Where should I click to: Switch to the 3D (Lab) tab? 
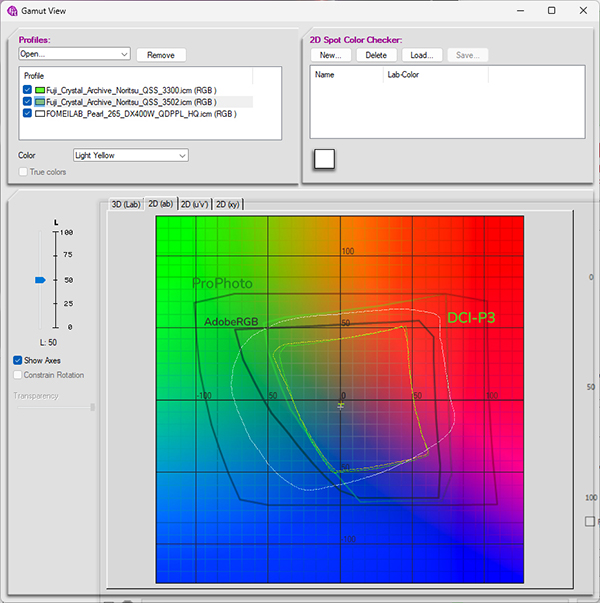pyautogui.click(x=126, y=204)
